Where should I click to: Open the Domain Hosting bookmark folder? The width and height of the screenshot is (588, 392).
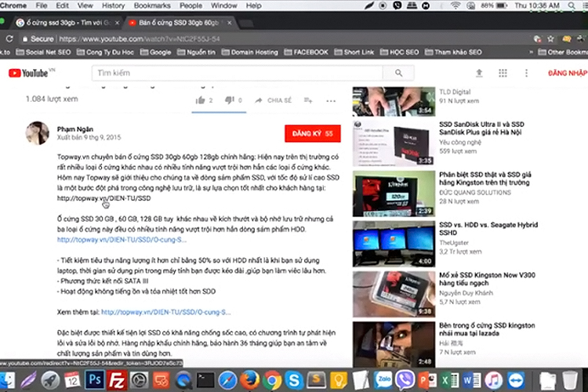tap(250, 53)
